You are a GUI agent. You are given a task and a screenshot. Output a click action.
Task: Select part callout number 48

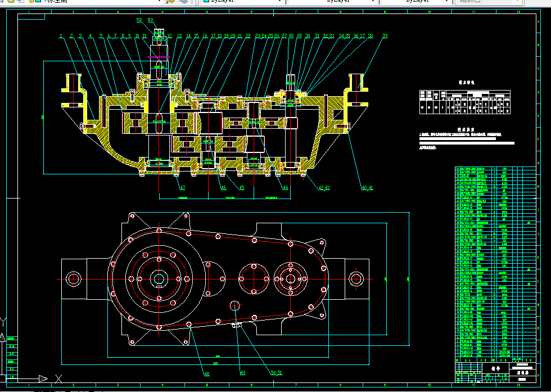207,373
